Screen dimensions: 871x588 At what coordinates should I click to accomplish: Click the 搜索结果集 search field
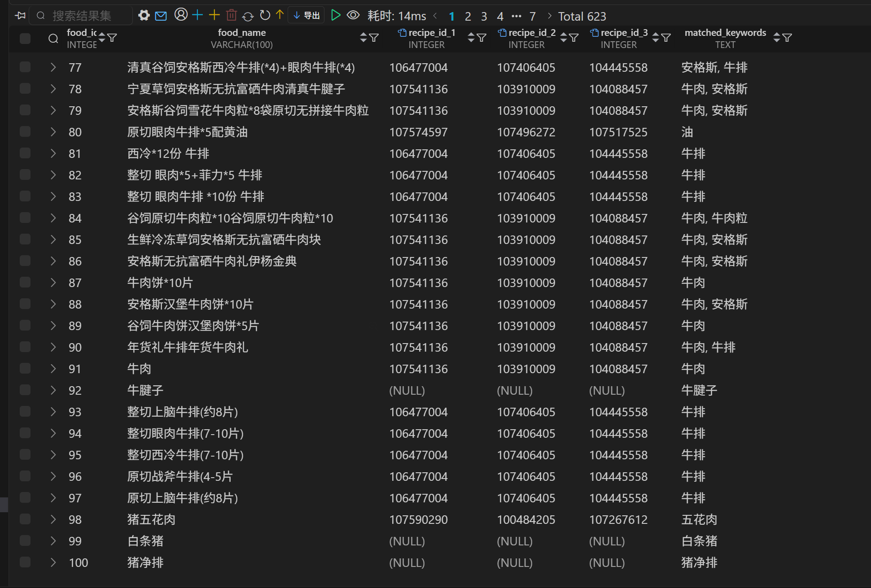tap(81, 15)
